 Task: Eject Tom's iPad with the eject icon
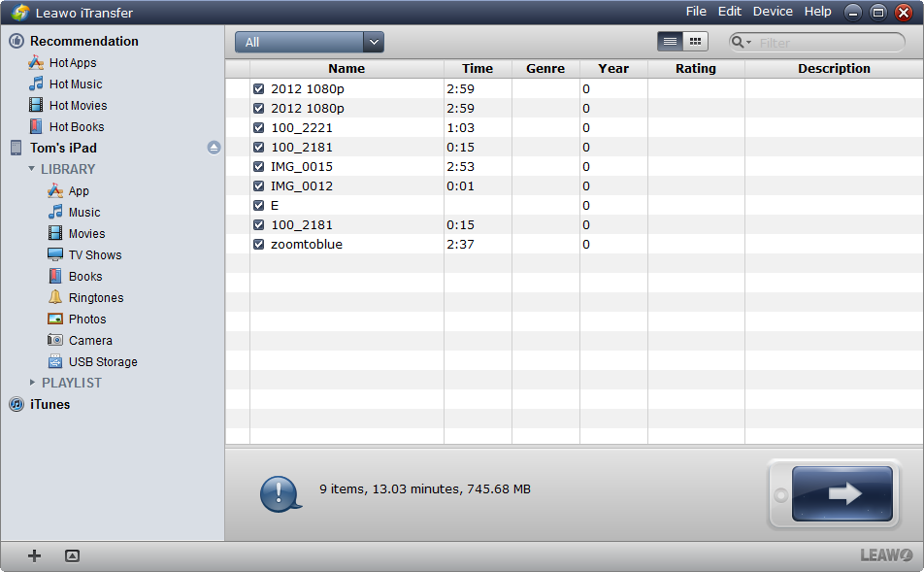click(214, 148)
